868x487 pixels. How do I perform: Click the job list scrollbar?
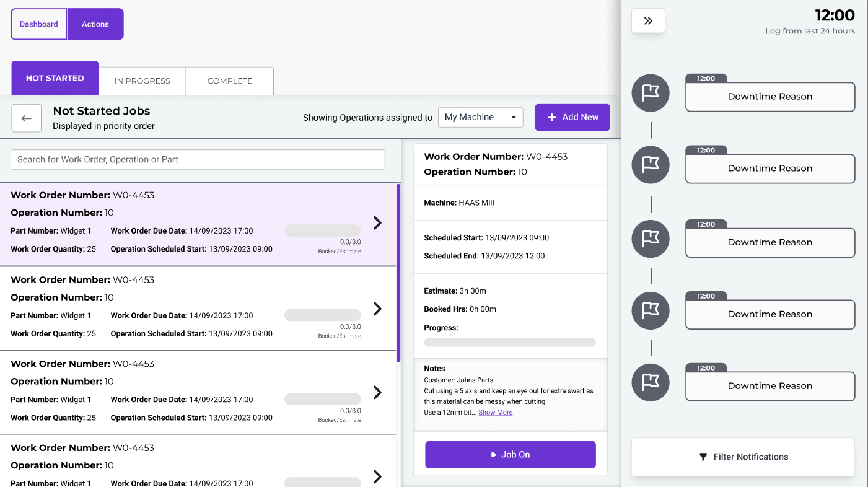point(398,273)
